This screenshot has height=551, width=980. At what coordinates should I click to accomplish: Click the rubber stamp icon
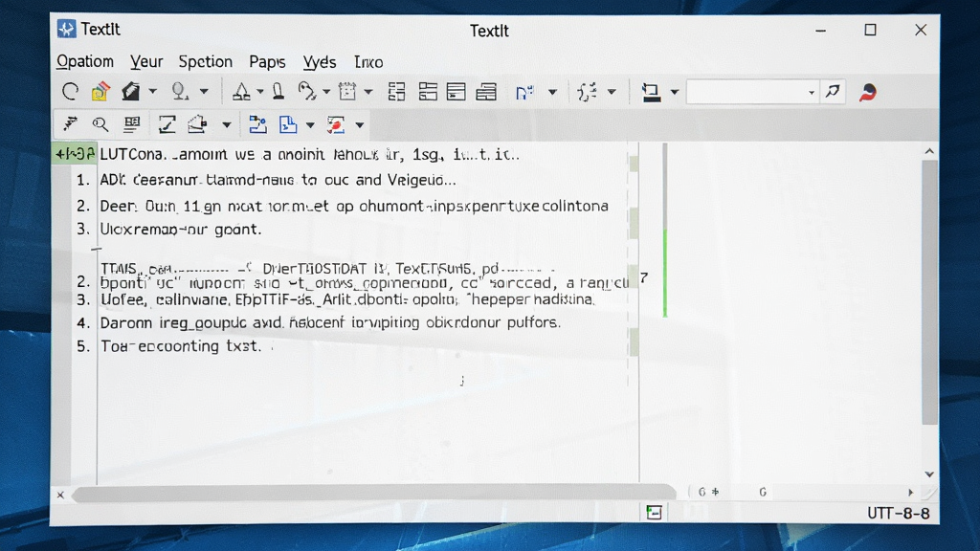tap(278, 92)
